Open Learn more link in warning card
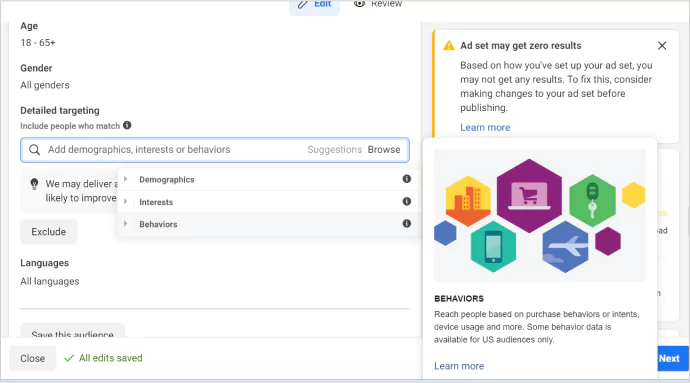This screenshot has width=690, height=383. pos(485,127)
